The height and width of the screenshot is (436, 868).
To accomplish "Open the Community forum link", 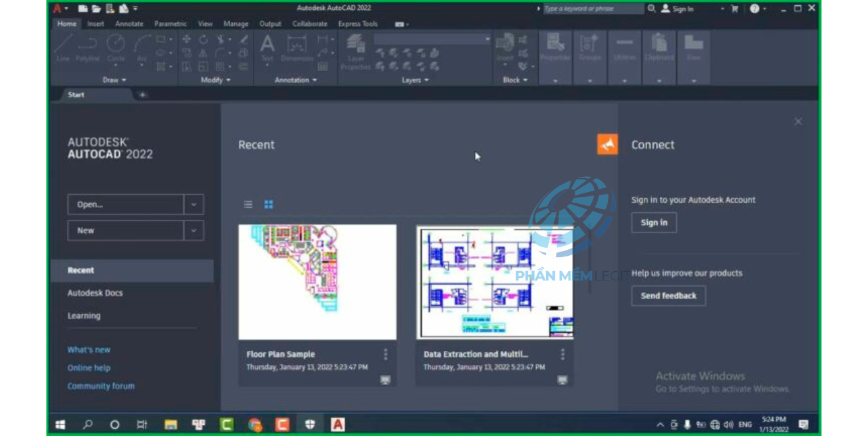I will (101, 385).
